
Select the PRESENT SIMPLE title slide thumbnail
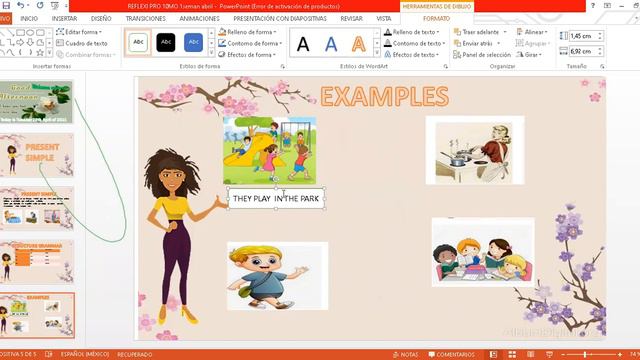point(36,155)
